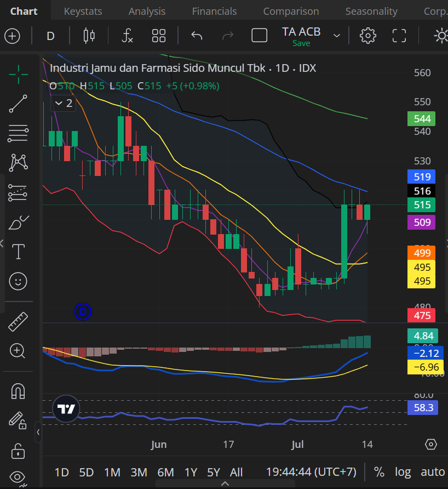Set time range to All
This screenshot has width=448, height=489.
pos(236,472)
